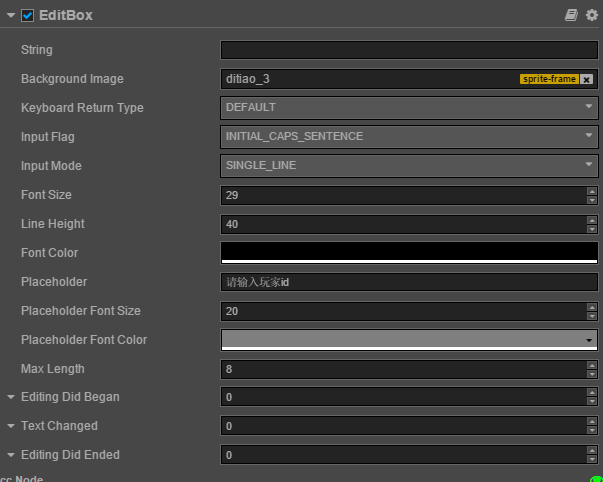Viewport: 603px width, 482px height.
Task: Increase the Max Length value with up arrow
Action: click(x=592, y=365)
